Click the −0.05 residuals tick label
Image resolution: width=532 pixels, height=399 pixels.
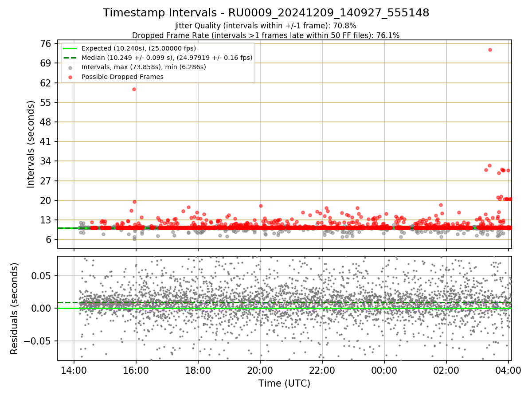coord(38,341)
